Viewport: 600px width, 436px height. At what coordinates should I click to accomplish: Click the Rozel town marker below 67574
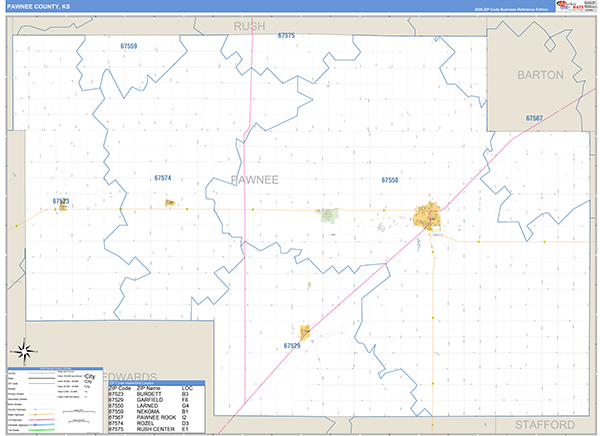170,203
